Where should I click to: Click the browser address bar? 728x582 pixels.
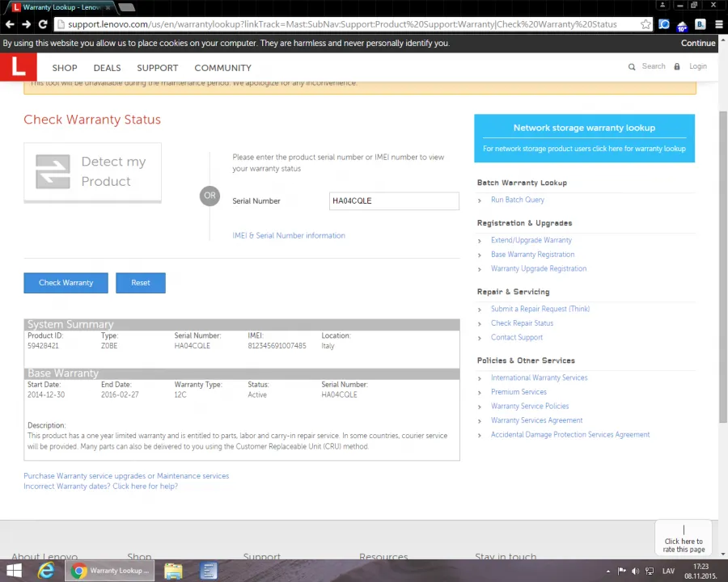tap(348, 24)
